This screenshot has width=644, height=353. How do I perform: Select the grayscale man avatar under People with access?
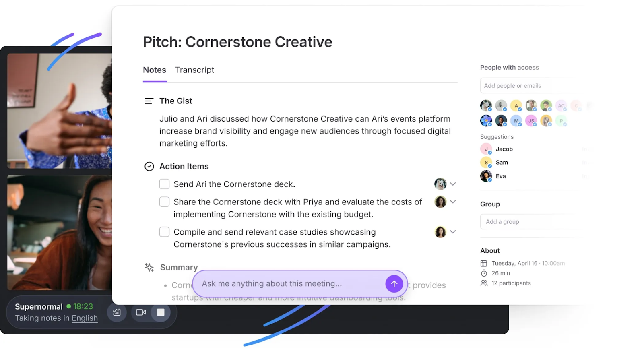501,106
